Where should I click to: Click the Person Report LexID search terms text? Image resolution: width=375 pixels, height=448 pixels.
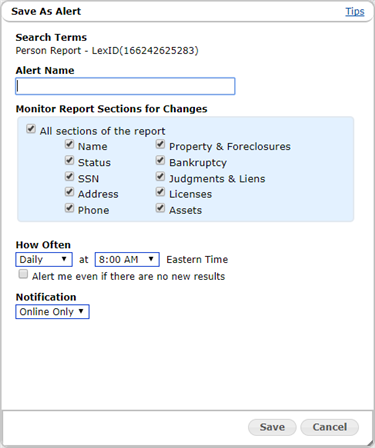click(107, 51)
